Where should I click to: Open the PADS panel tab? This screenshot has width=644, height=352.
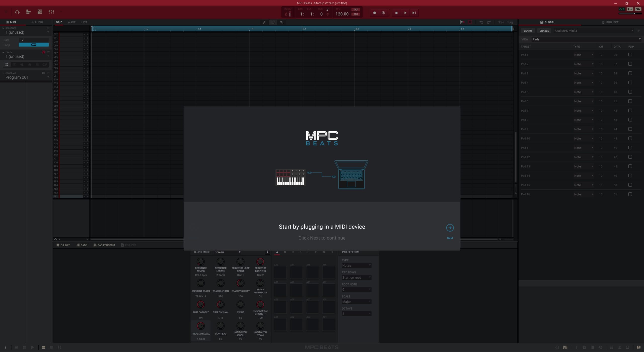pyautogui.click(x=82, y=245)
